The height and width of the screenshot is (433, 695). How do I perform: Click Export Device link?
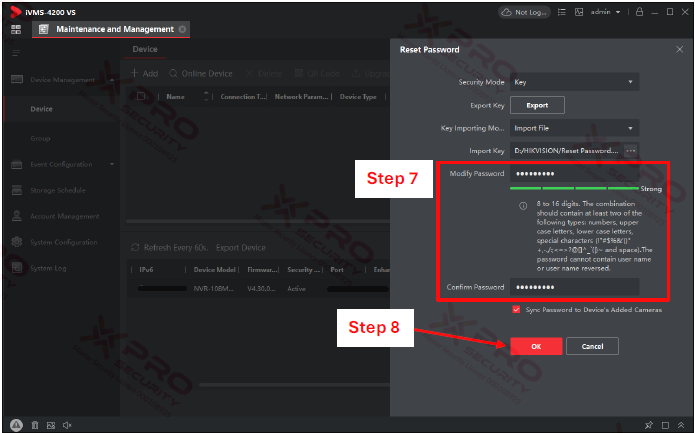[x=241, y=248]
